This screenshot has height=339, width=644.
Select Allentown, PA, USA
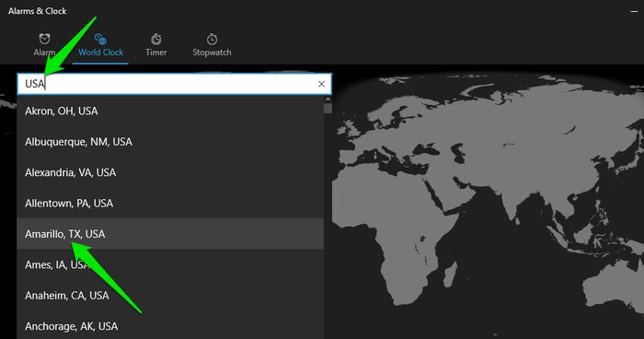[170, 204]
